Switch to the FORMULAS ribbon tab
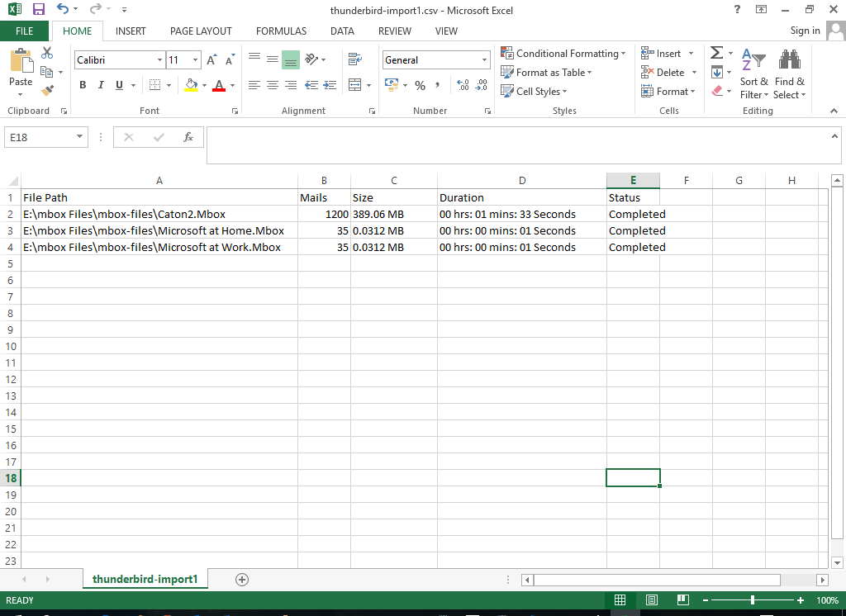The width and height of the screenshot is (846, 616). [281, 31]
